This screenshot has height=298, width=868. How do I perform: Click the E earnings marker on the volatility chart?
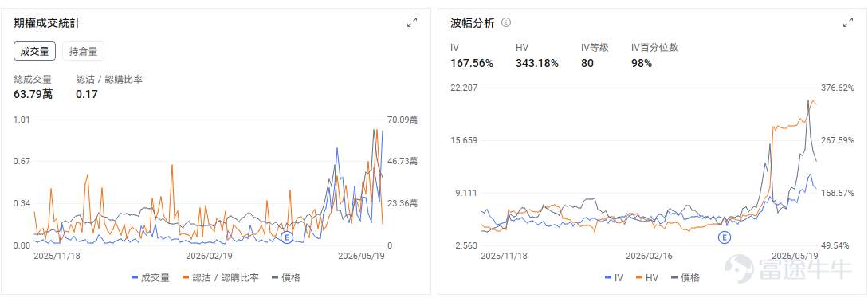tap(725, 237)
